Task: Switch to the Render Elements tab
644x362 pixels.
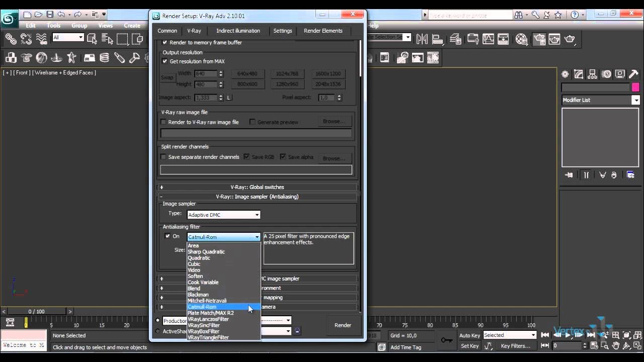Action: coord(323,31)
